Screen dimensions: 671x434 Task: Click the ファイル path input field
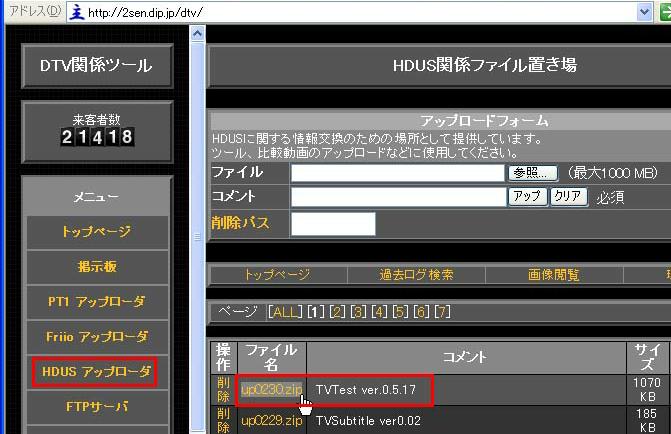(398, 173)
